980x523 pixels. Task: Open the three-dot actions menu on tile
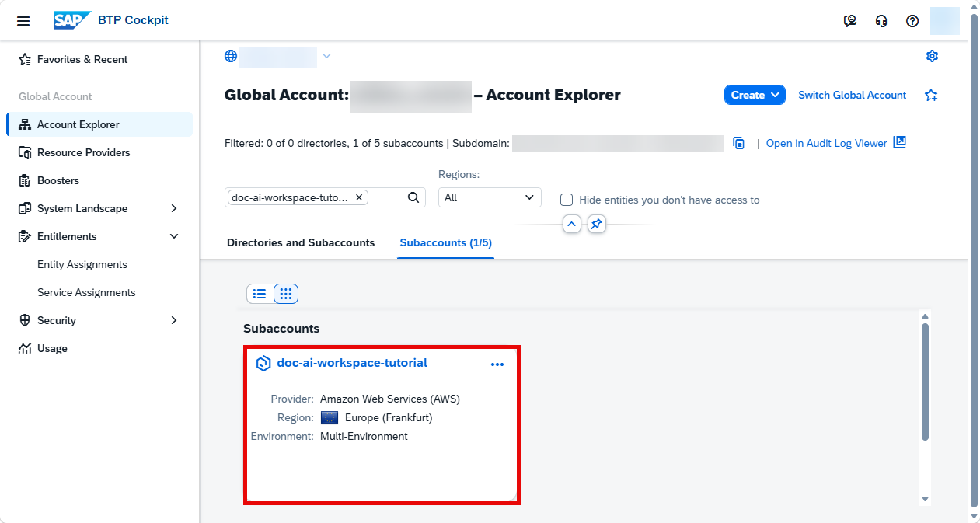click(x=497, y=364)
